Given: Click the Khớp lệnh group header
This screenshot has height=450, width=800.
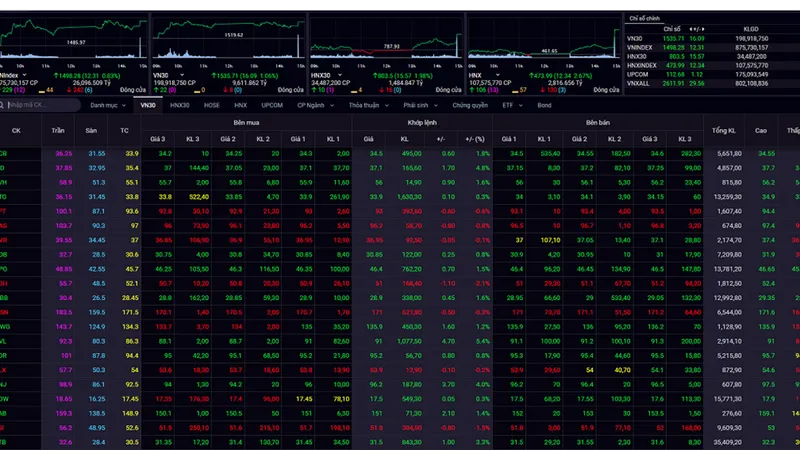Looking at the screenshot, I should 422,122.
